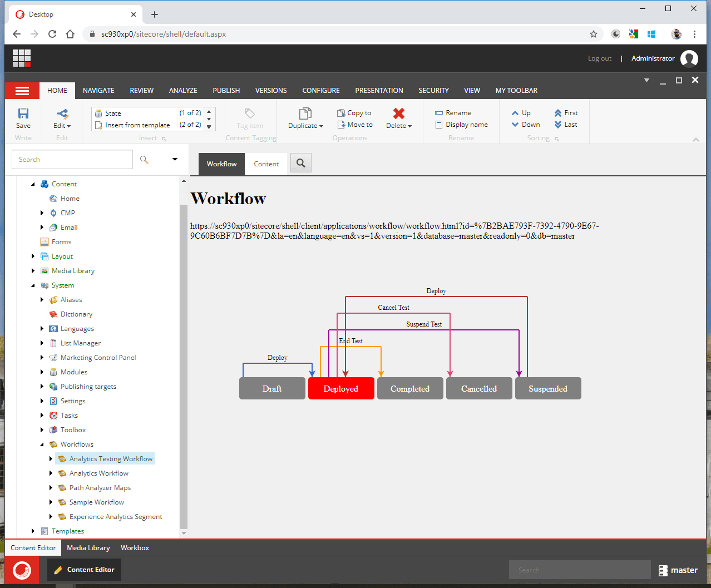The height and width of the screenshot is (588, 711).
Task: Switch to the Content tab
Action: (266, 164)
